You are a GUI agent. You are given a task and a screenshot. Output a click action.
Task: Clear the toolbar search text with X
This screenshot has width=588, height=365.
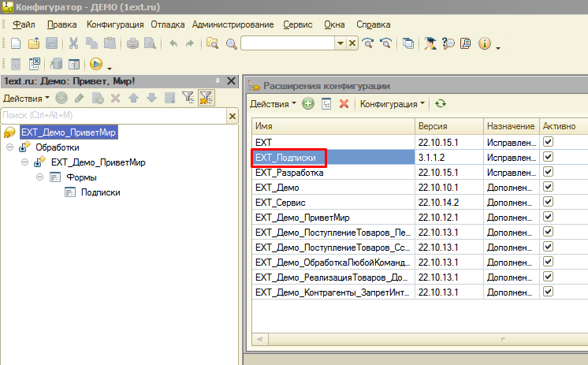352,43
